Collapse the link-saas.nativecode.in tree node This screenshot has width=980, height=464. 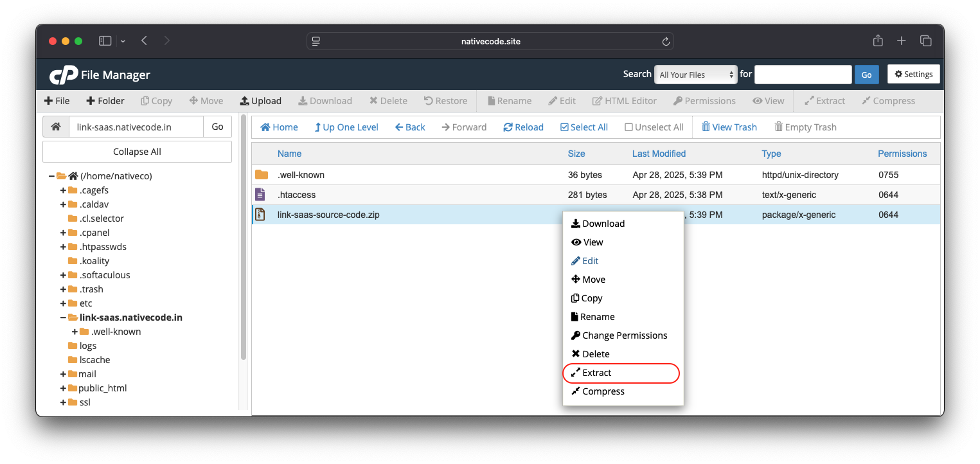coord(63,317)
